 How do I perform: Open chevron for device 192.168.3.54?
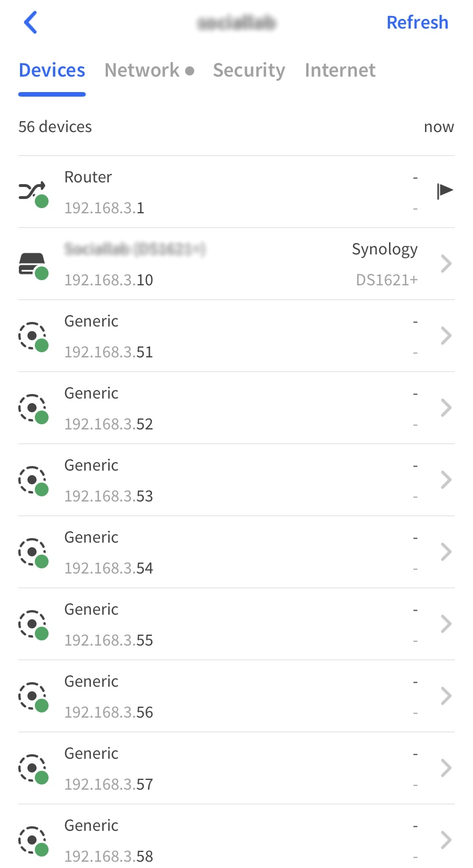(446, 552)
